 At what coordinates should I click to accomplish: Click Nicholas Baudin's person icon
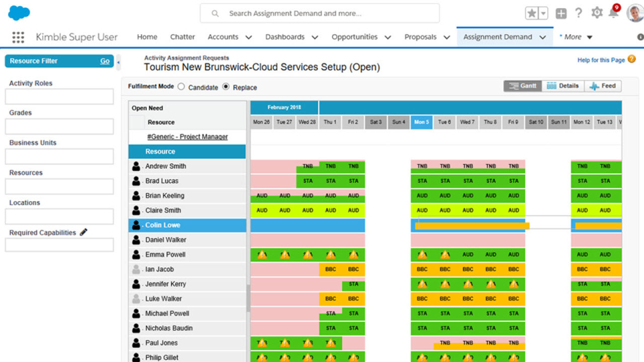point(136,328)
